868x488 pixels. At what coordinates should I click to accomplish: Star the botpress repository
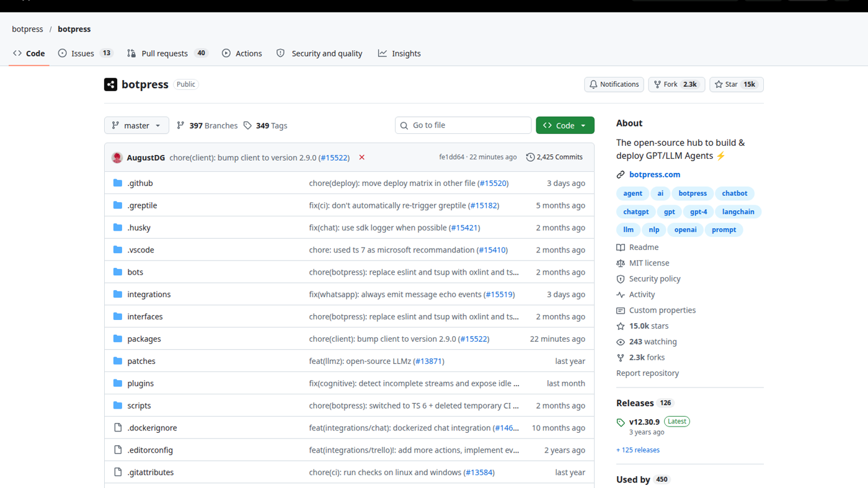point(737,84)
